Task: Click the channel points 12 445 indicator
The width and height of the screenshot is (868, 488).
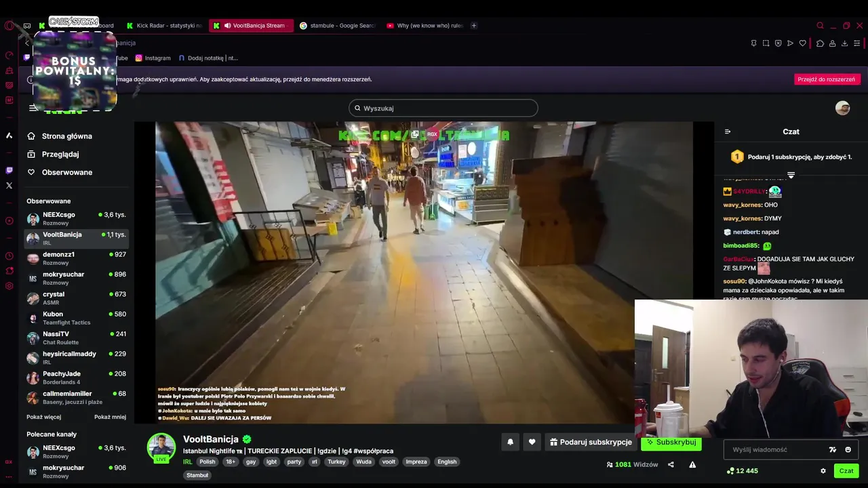Action: click(x=742, y=470)
